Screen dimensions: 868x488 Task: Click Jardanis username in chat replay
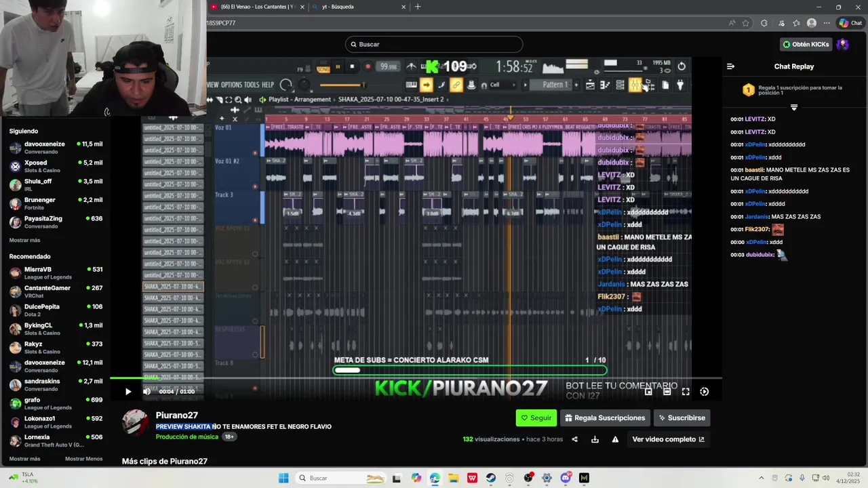point(757,217)
